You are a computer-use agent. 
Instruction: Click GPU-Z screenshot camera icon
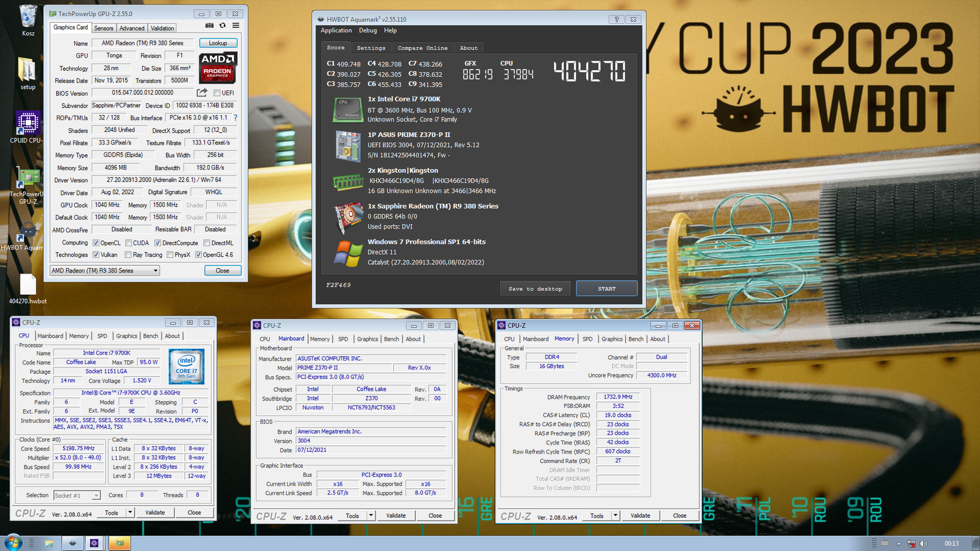pos(209,26)
